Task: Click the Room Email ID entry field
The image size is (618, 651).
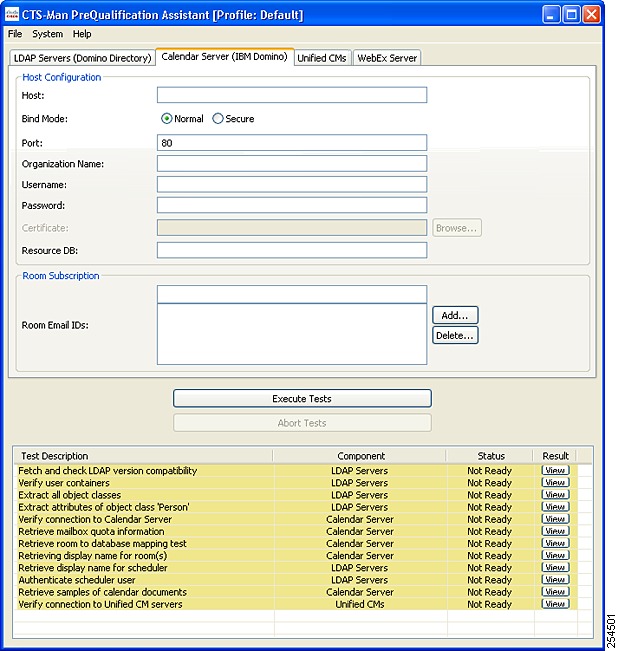Action: 292,294
